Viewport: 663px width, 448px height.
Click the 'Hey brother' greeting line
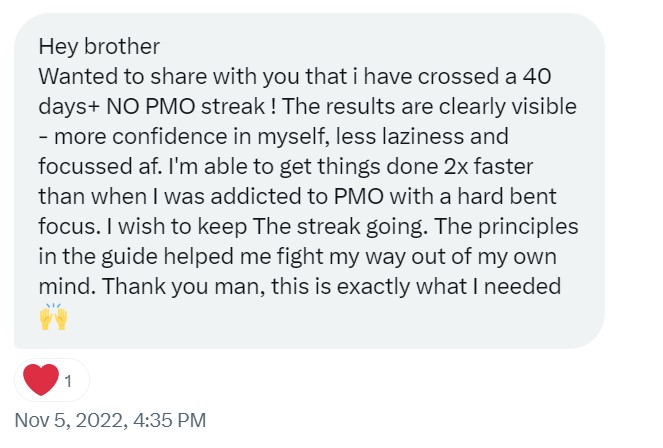pos(99,46)
